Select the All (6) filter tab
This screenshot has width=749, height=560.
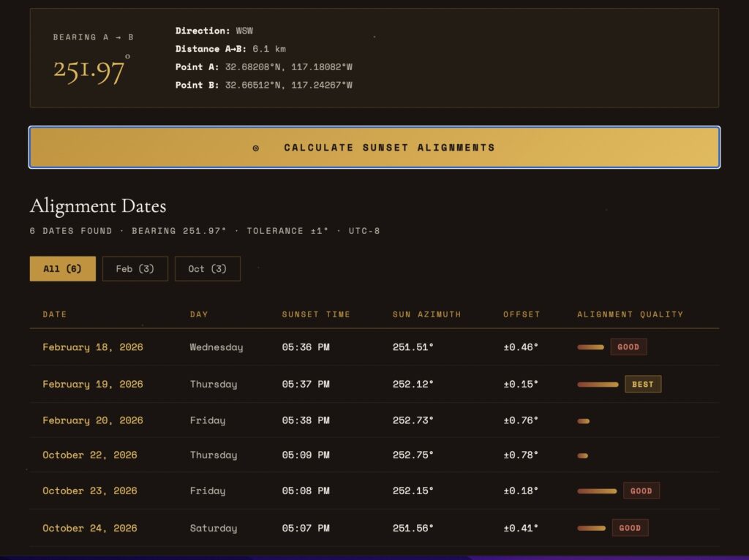(62, 269)
